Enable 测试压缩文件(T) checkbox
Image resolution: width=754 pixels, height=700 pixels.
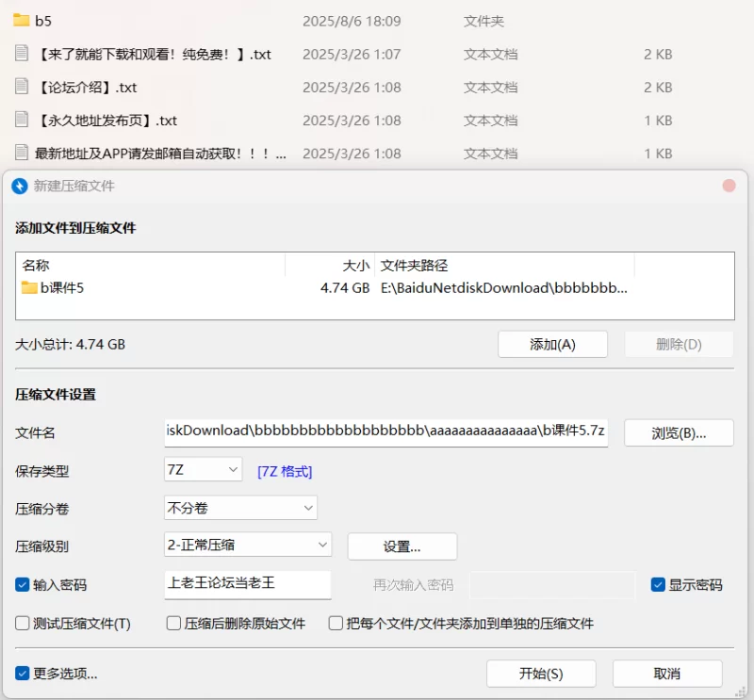22,624
